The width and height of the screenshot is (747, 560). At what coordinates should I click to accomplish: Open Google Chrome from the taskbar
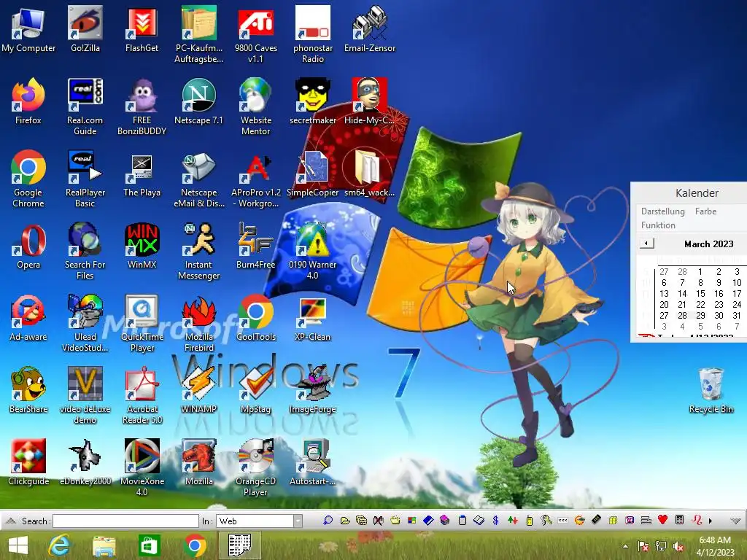tap(194, 545)
